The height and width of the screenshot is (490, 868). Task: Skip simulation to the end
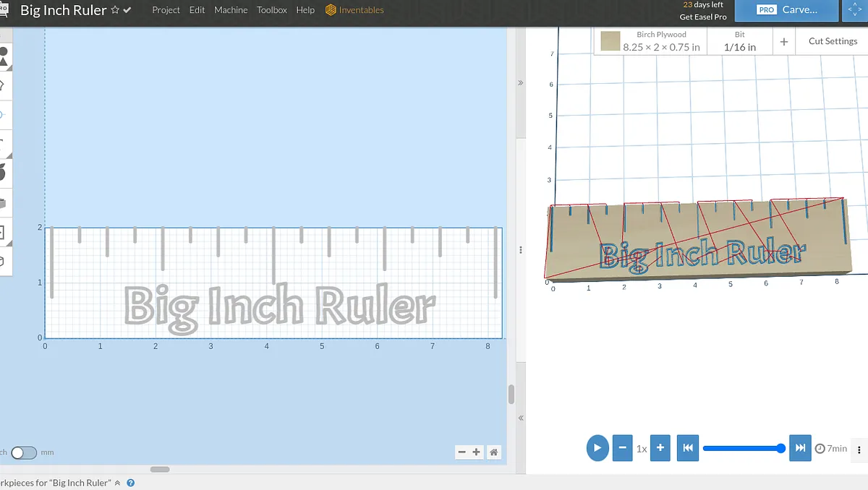click(800, 448)
